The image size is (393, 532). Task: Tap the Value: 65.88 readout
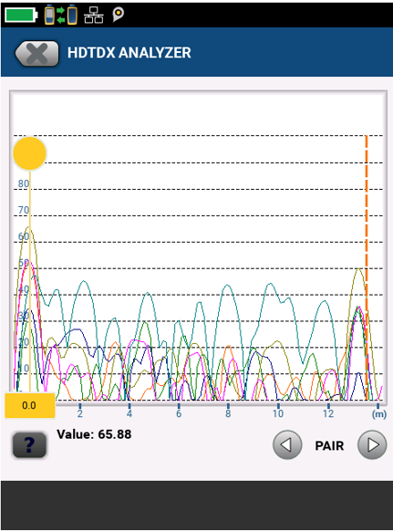point(94,434)
